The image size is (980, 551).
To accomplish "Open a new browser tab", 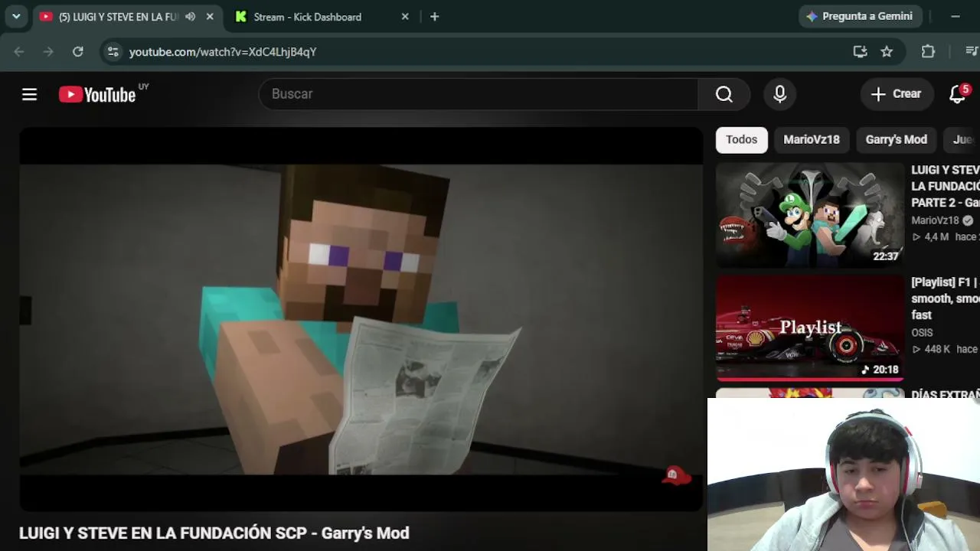I will (434, 16).
